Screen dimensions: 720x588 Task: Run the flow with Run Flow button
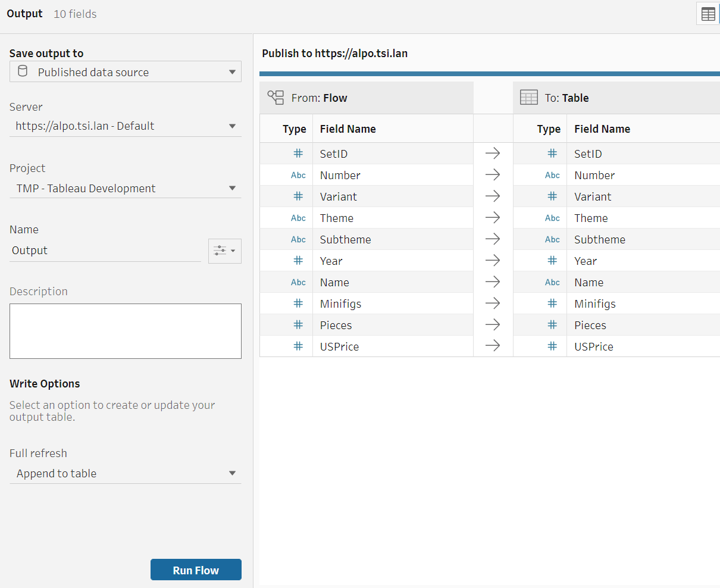[x=196, y=570]
